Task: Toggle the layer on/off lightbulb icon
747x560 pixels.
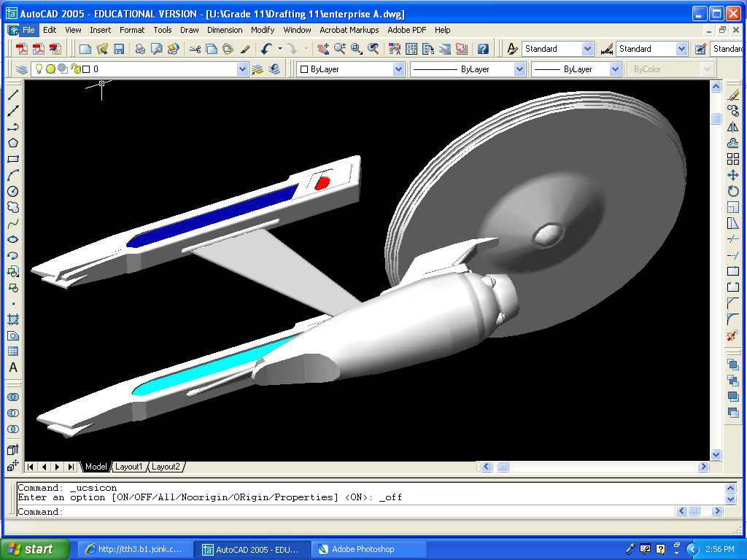Action: click(x=39, y=69)
